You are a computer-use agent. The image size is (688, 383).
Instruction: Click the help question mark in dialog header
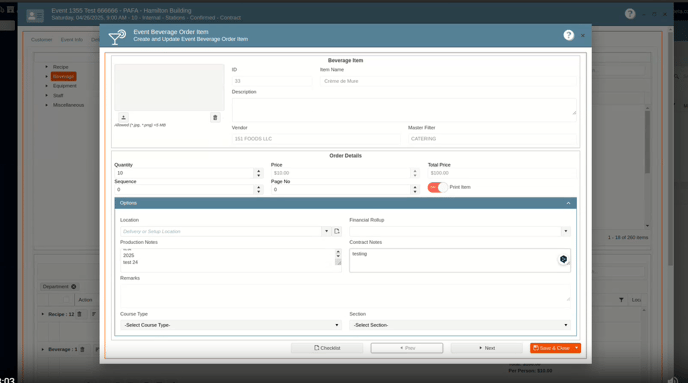(x=568, y=35)
